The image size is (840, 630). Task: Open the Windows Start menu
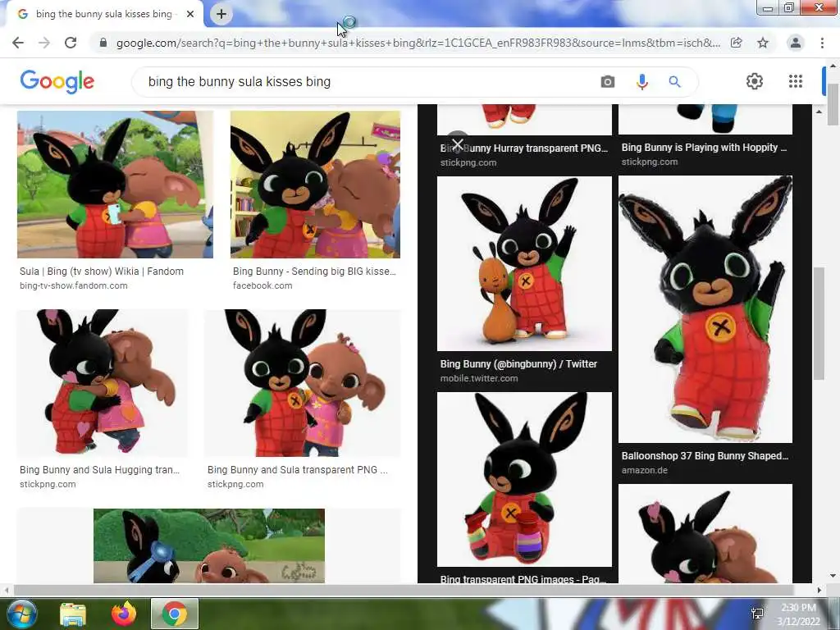pyautogui.click(x=21, y=614)
